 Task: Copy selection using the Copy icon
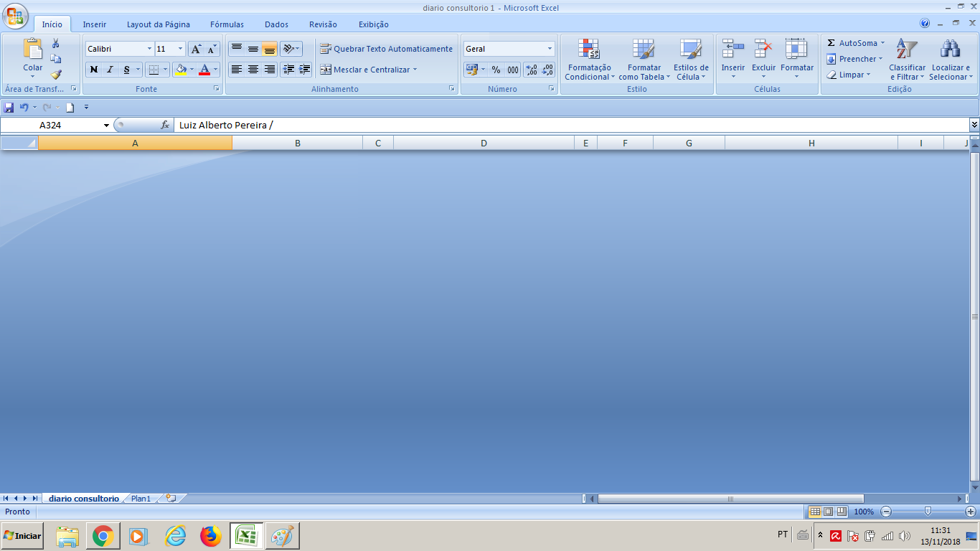tap(56, 59)
